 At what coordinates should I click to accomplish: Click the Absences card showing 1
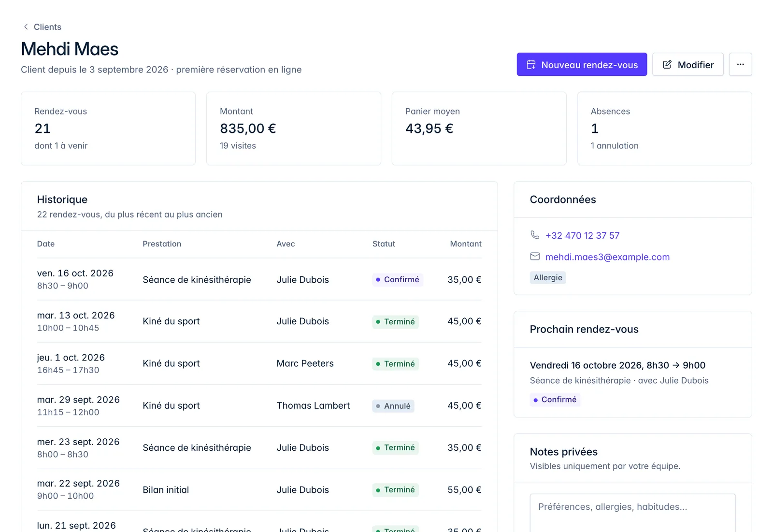[664, 129]
